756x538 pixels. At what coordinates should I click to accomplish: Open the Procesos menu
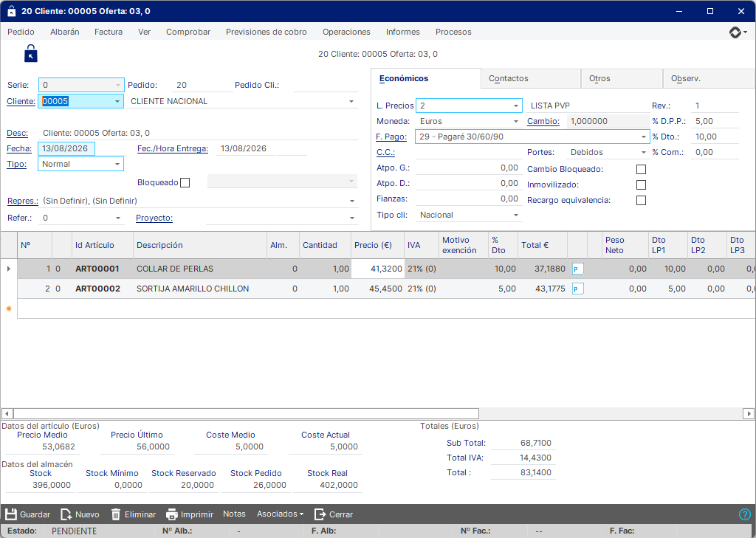453,32
